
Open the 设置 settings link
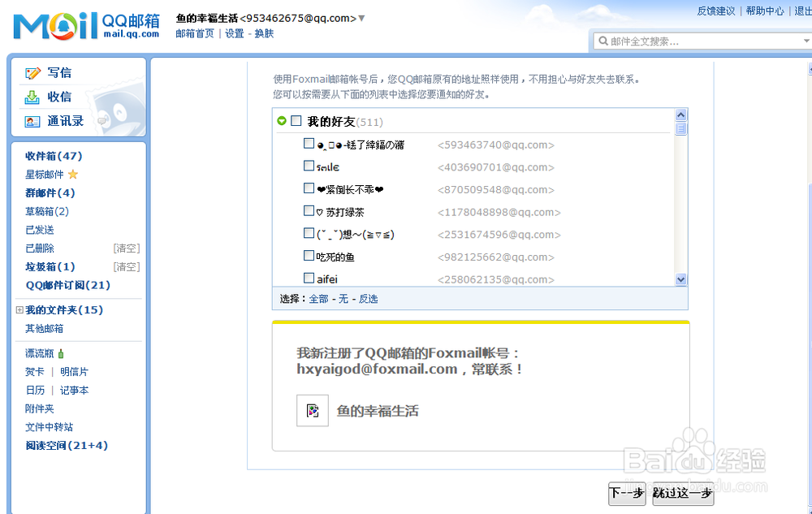[234, 33]
